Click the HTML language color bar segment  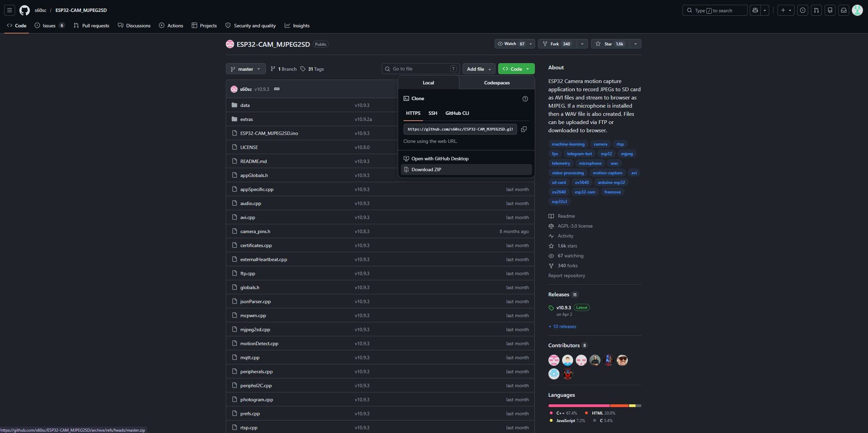tap(619, 406)
